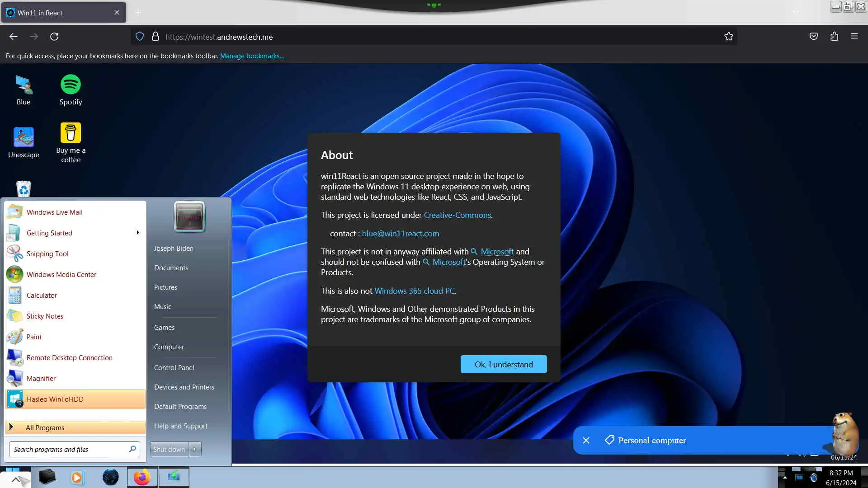Click the Buy me a coffee icon
Screen dimensions: 868x488
pos(71,142)
